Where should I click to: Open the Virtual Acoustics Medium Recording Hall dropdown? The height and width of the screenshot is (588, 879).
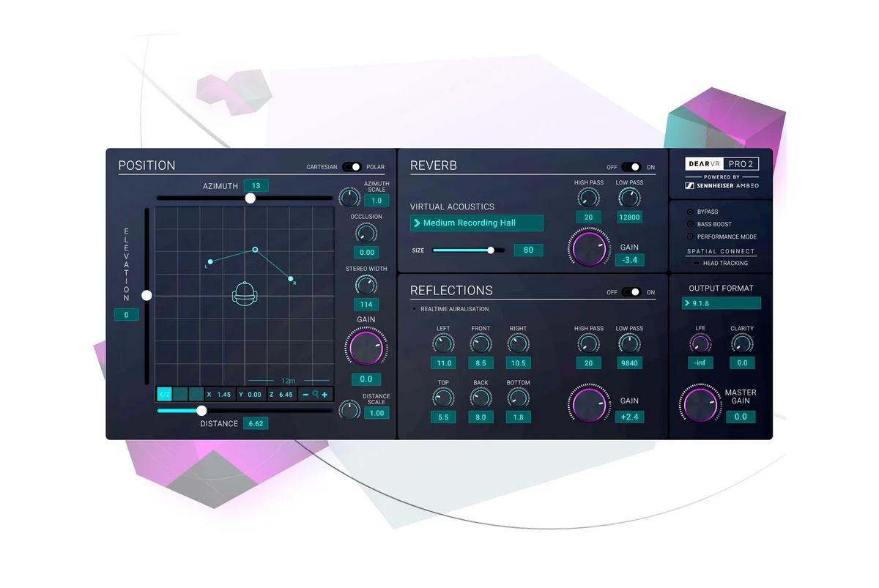[x=477, y=223]
